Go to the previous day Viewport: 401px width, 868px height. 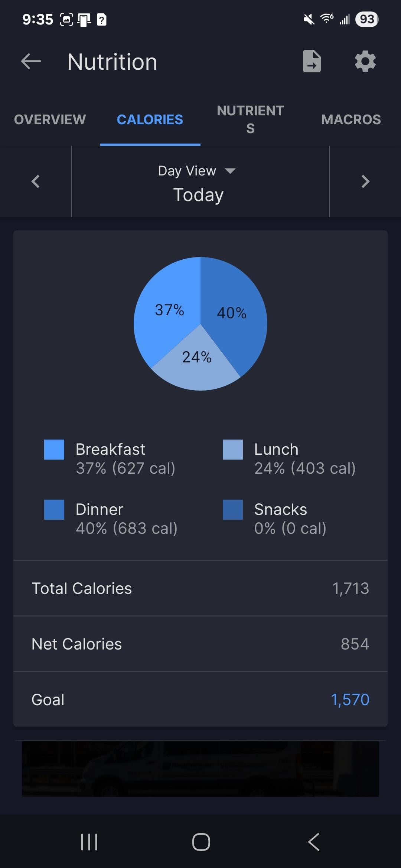tap(36, 181)
